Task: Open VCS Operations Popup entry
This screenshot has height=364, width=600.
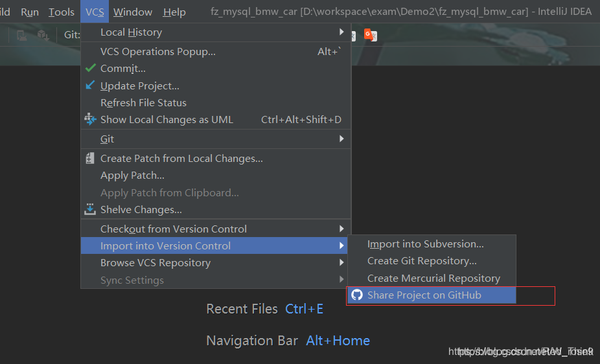Action: point(216,52)
